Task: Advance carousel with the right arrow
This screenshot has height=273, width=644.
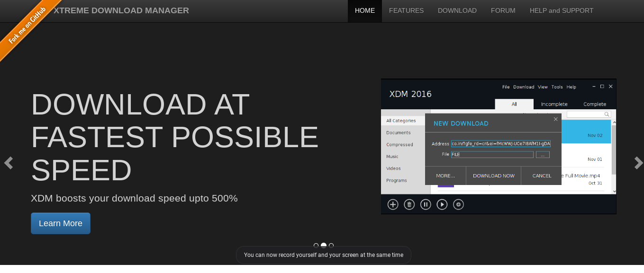Action: pyautogui.click(x=638, y=163)
